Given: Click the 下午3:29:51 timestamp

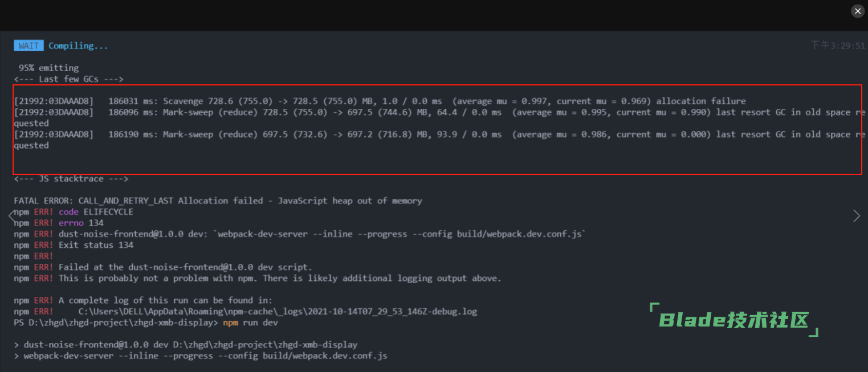Looking at the screenshot, I should tap(838, 46).
